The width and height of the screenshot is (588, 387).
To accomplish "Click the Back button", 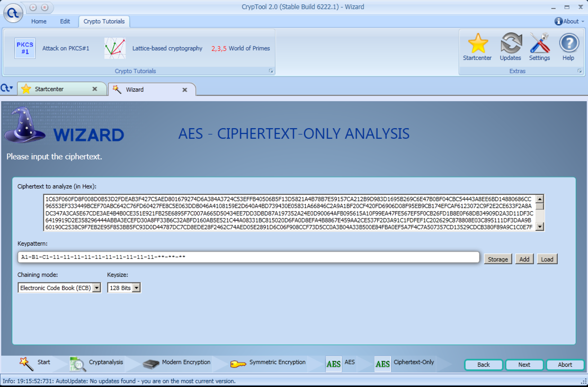I will [483, 365].
